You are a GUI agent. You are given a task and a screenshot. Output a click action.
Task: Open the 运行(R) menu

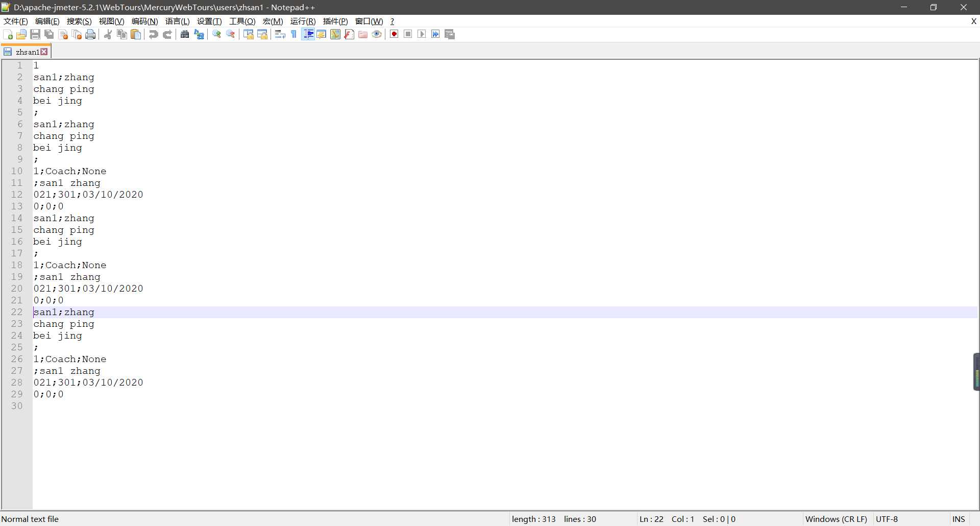tap(303, 21)
